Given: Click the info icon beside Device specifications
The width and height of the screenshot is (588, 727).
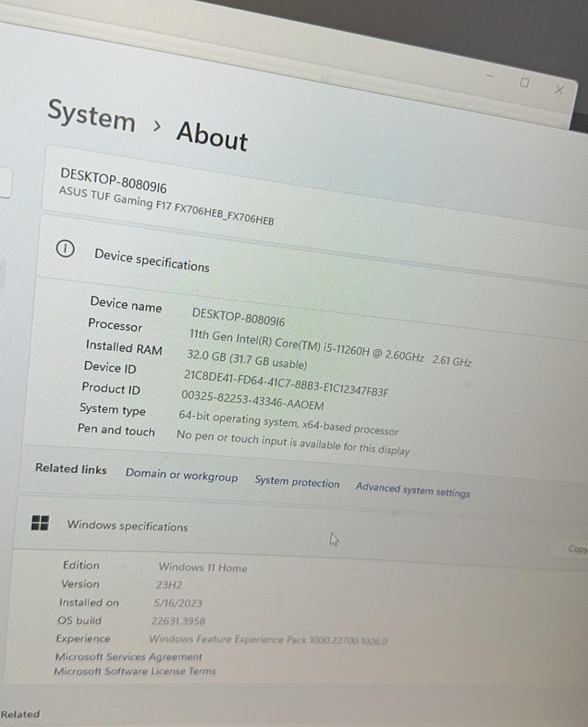Looking at the screenshot, I should 65,248.
